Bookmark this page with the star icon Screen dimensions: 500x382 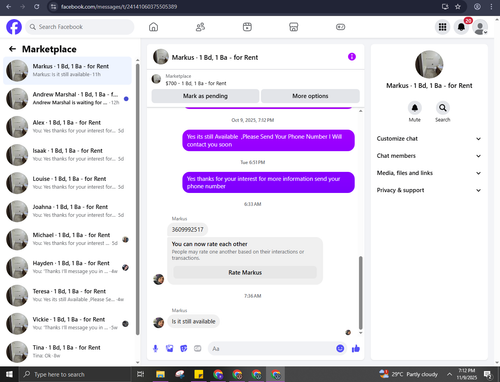tap(458, 7)
